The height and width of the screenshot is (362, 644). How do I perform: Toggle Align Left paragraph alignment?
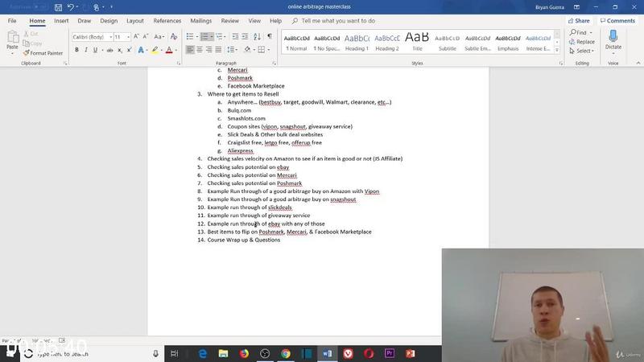pyautogui.click(x=190, y=50)
